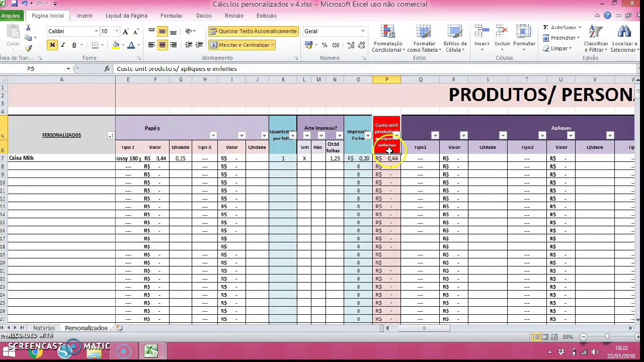Click the insert new worksheet icon
The image size is (644, 362).
(x=119, y=328)
